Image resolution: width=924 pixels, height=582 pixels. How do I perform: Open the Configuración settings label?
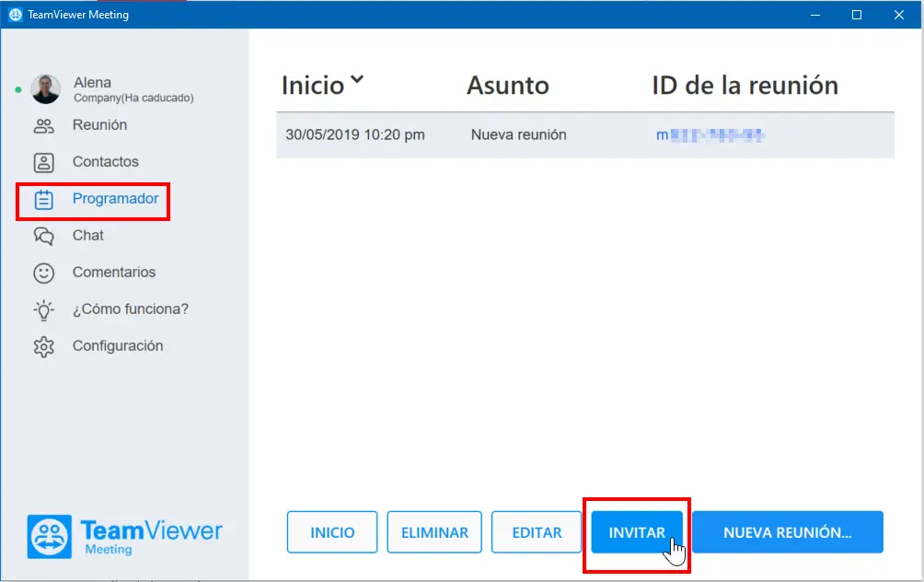pos(118,345)
